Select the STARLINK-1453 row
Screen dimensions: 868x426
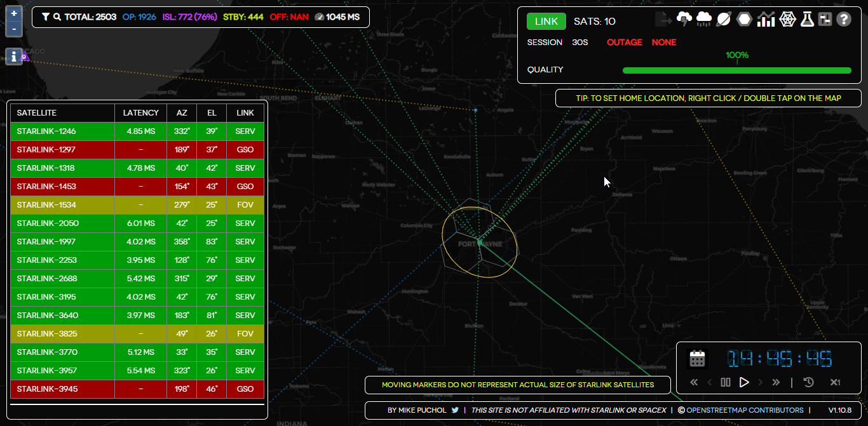click(137, 187)
